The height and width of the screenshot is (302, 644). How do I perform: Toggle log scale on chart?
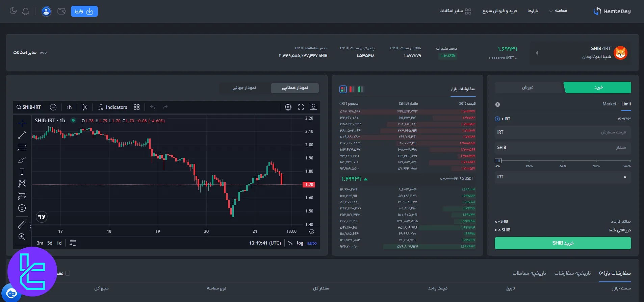coord(300,243)
